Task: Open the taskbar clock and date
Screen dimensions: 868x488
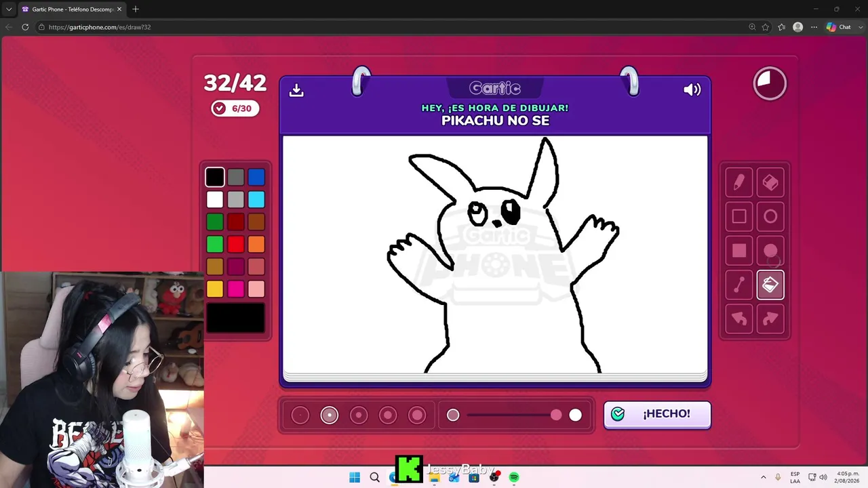Action: 848,477
